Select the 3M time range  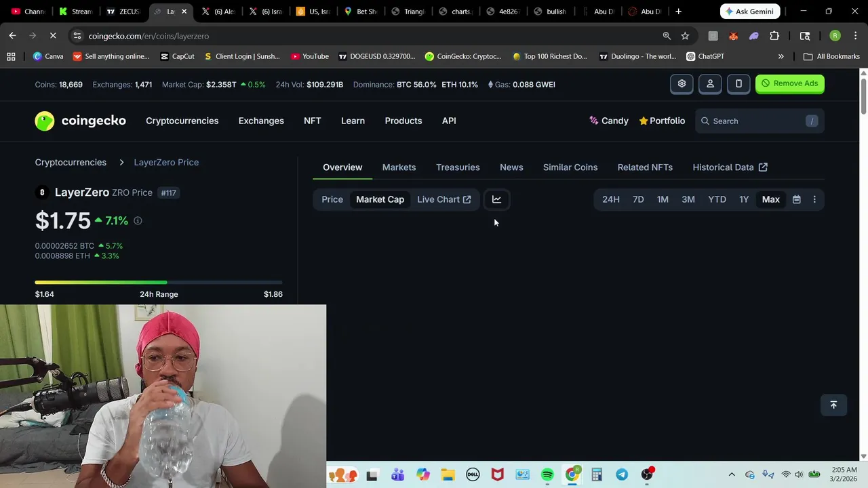[688, 199]
